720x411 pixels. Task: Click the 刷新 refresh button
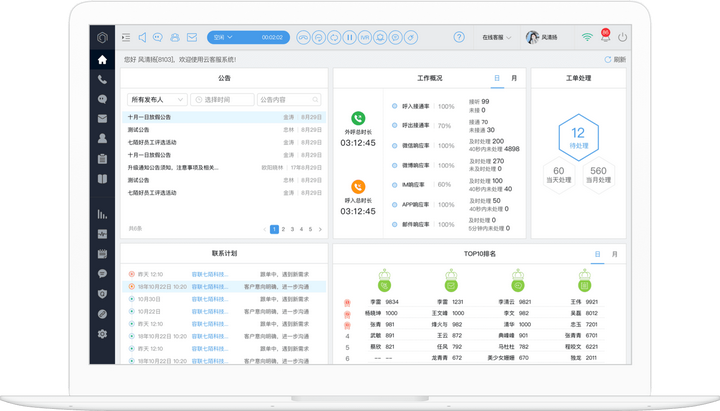click(x=615, y=60)
